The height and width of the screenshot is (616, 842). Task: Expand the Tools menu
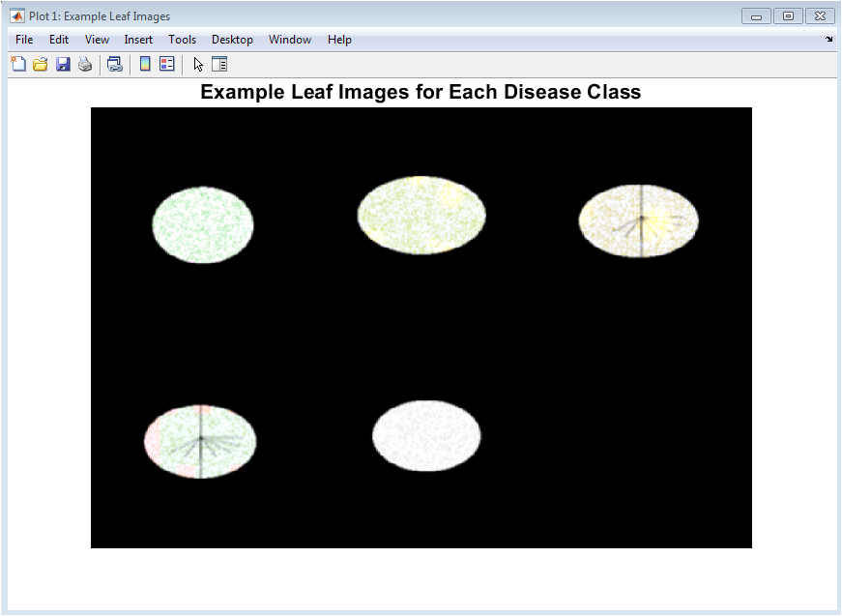(182, 40)
